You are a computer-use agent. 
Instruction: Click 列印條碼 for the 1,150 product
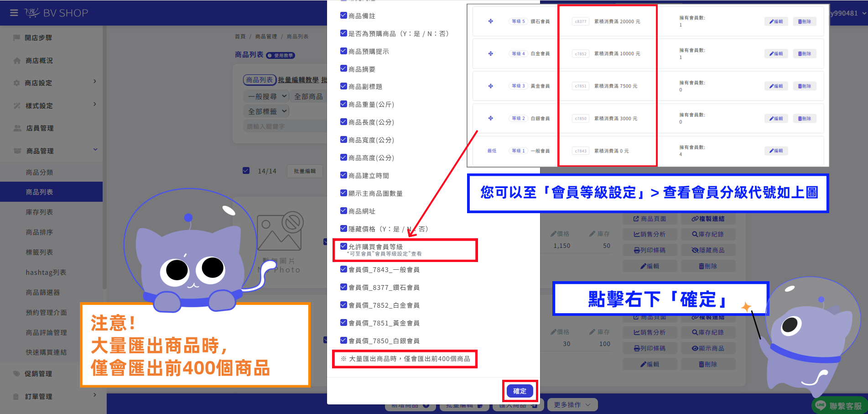coord(650,250)
